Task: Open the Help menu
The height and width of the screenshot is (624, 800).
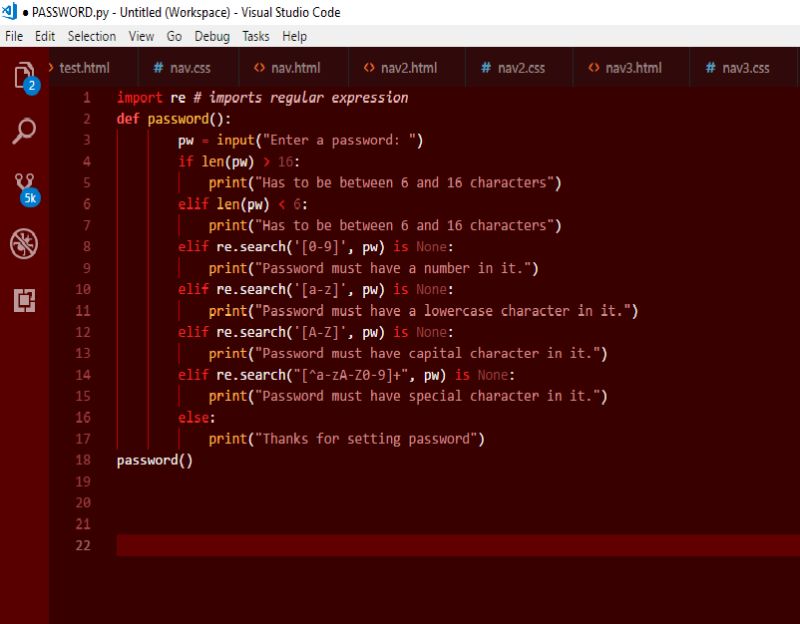Action: [x=294, y=36]
